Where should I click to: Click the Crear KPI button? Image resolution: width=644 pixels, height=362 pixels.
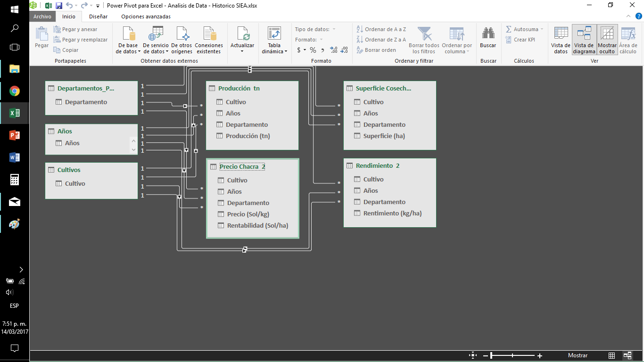point(520,40)
